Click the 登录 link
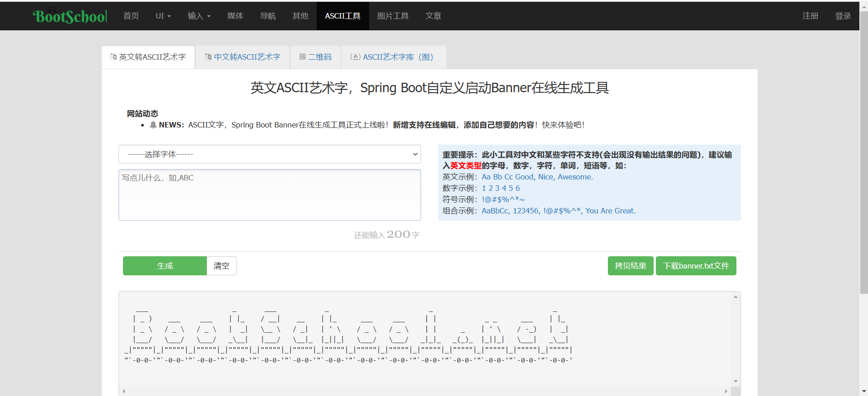The width and height of the screenshot is (868, 396). point(843,16)
